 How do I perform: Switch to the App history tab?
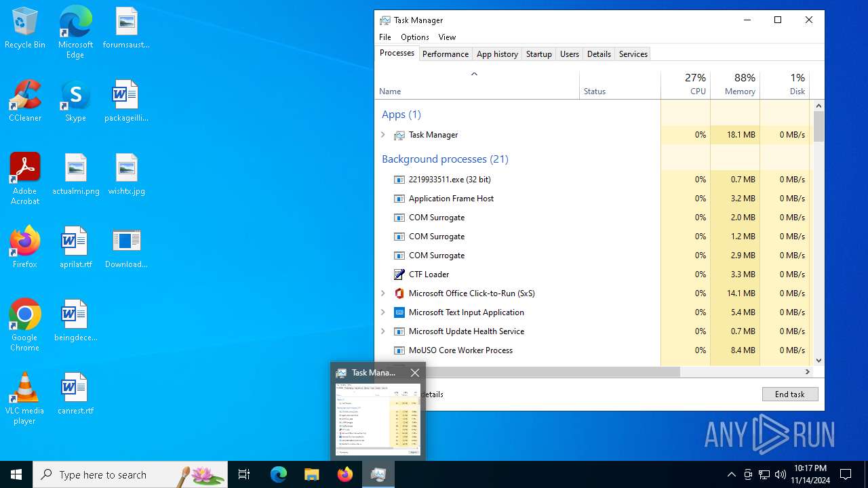click(497, 54)
